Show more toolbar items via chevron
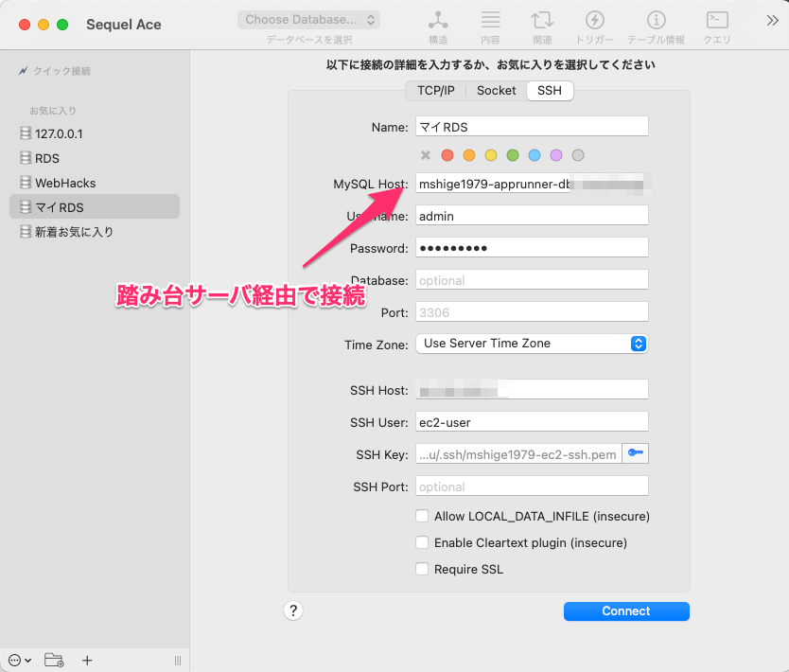The image size is (789, 672). click(x=772, y=21)
